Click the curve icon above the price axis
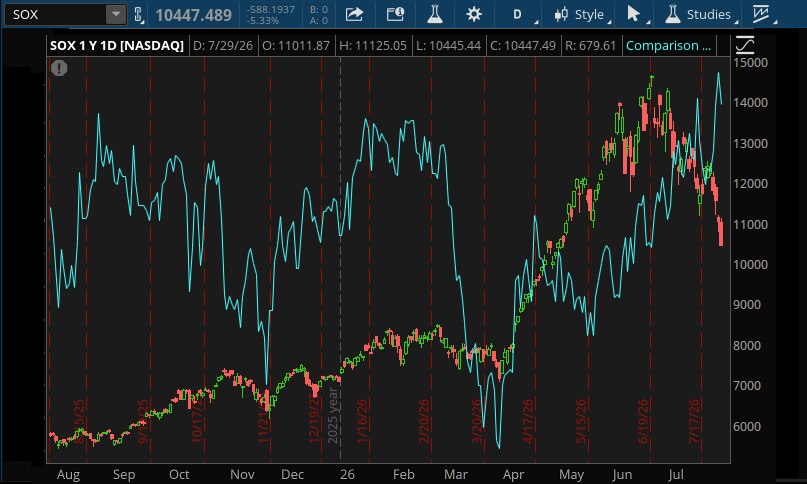 [745, 45]
